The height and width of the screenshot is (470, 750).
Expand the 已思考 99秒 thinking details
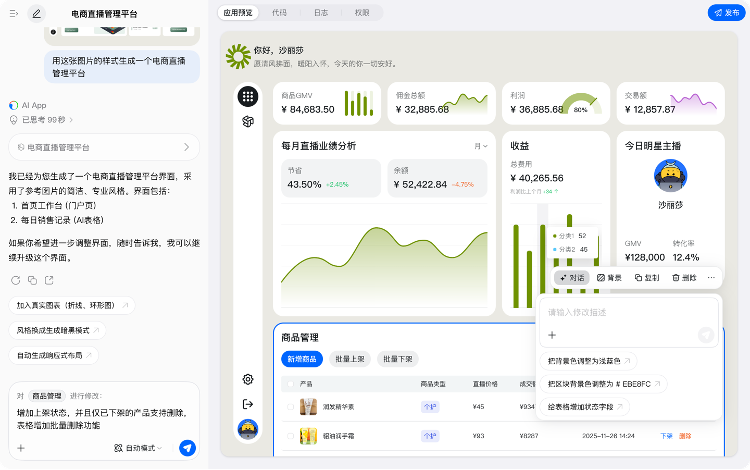click(x=43, y=120)
